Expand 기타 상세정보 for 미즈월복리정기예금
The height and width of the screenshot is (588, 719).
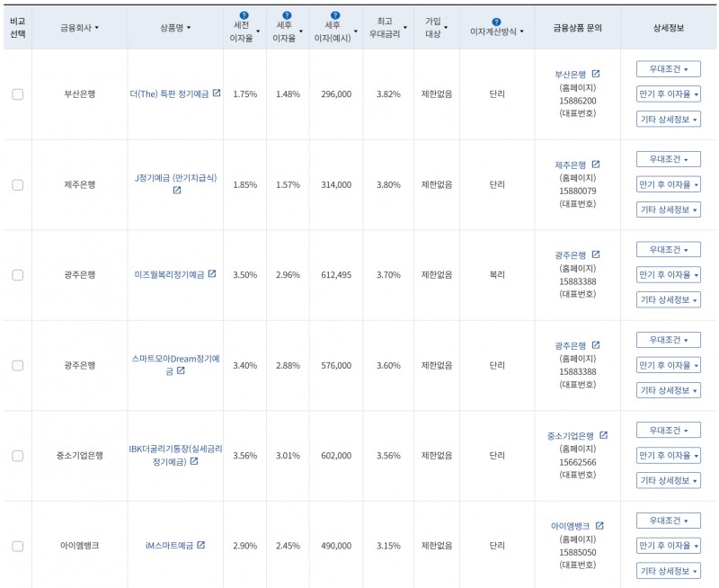(668, 300)
